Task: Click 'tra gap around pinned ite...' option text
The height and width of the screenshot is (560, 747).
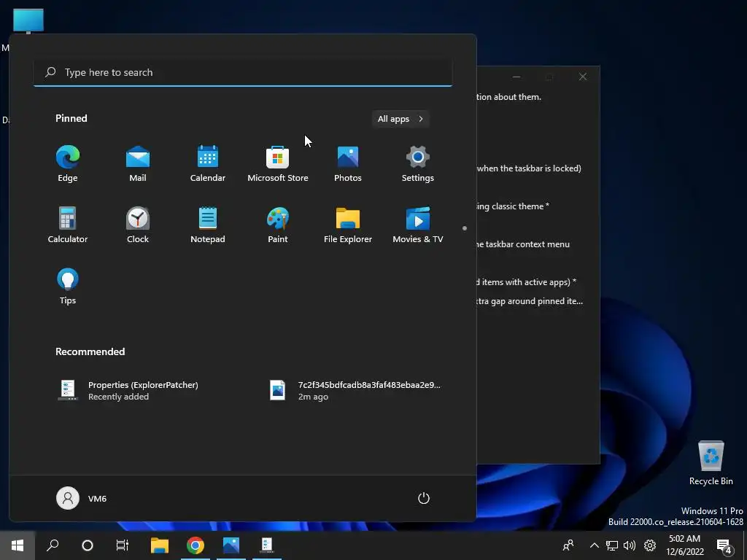Action: pyautogui.click(x=530, y=301)
